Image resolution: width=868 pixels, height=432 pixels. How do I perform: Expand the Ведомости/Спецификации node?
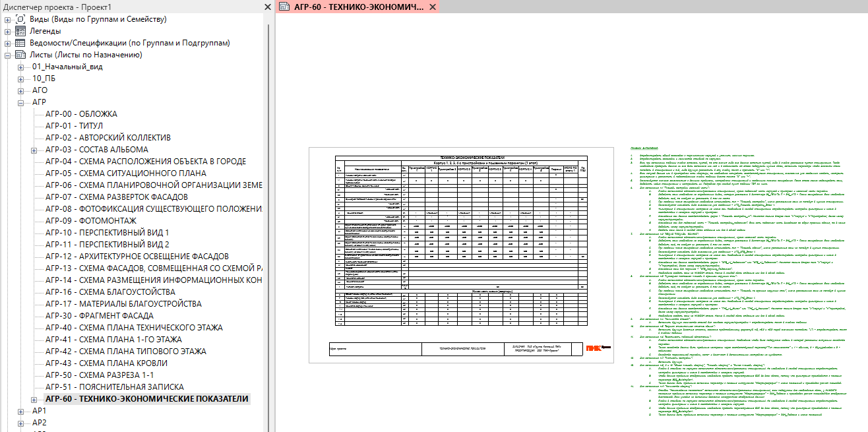8,43
